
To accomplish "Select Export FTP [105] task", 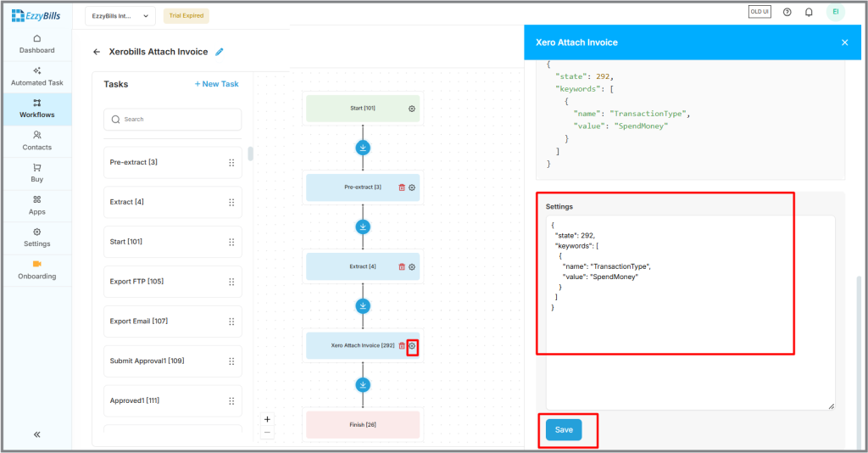I will pos(173,282).
